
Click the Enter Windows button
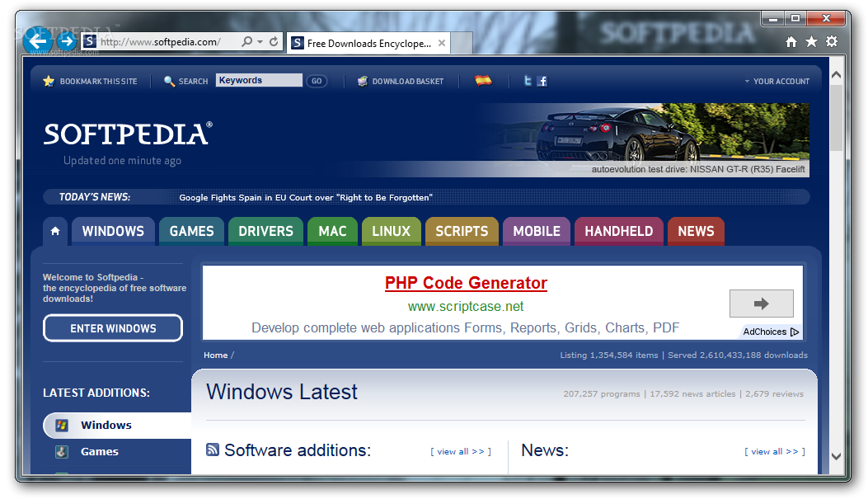point(113,328)
